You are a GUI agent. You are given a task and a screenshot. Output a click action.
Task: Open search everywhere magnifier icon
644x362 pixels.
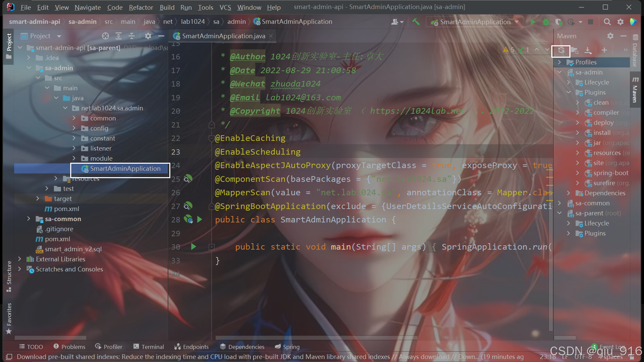pyautogui.click(x=607, y=22)
